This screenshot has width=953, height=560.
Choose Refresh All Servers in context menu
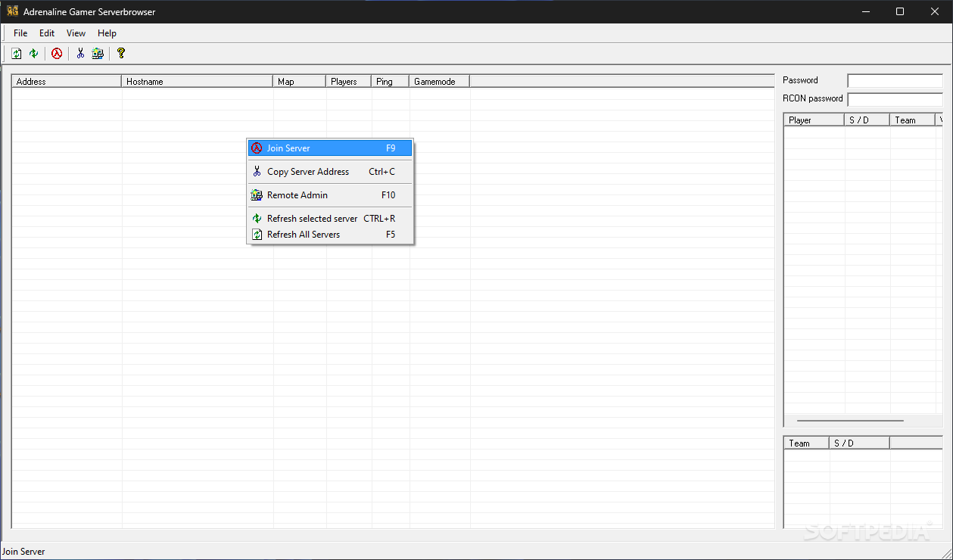coord(330,235)
